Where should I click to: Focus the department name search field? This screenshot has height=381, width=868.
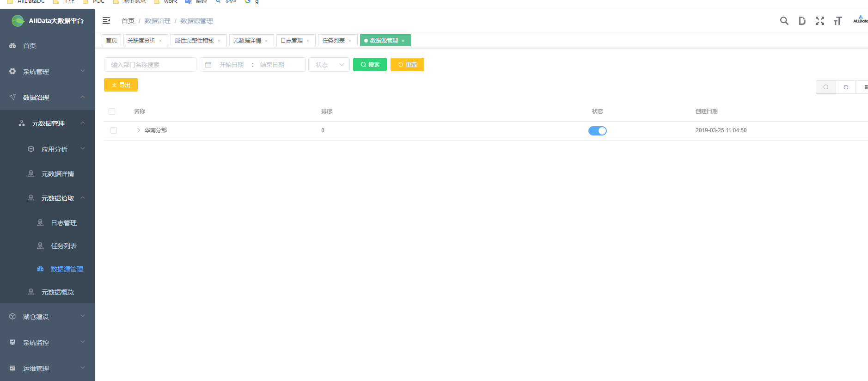[150, 65]
